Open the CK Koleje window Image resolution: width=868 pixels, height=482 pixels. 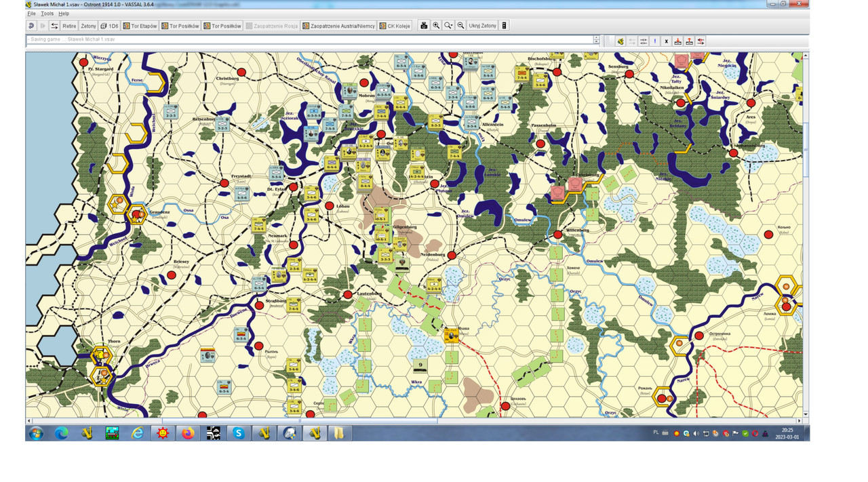point(395,26)
